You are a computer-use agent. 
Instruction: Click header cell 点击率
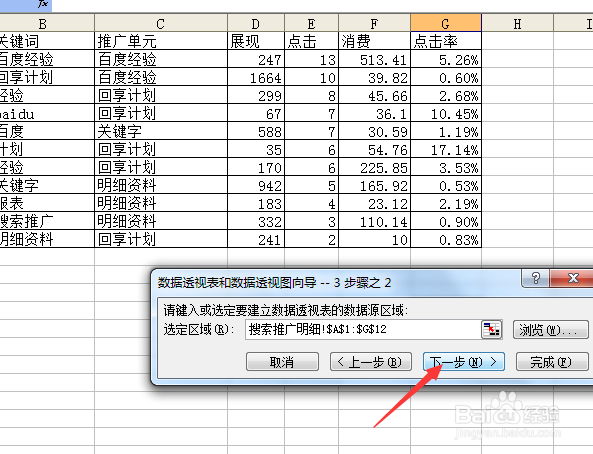pyautogui.click(x=446, y=41)
